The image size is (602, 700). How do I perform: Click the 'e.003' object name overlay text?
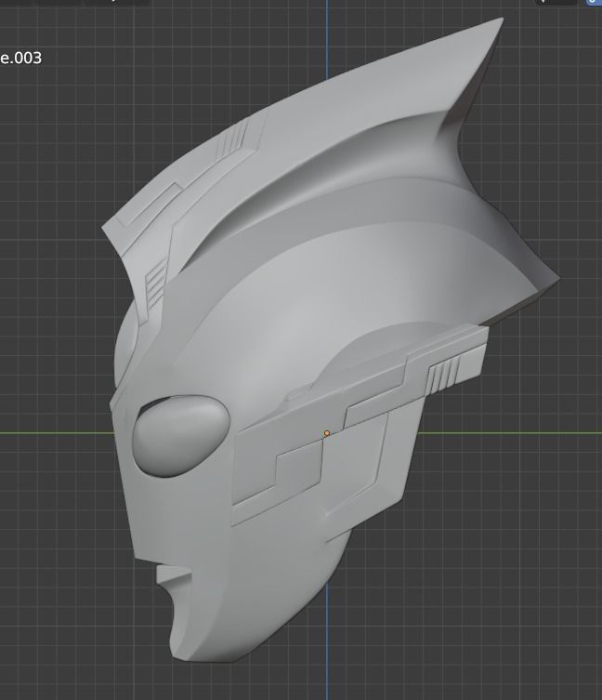(x=21, y=58)
